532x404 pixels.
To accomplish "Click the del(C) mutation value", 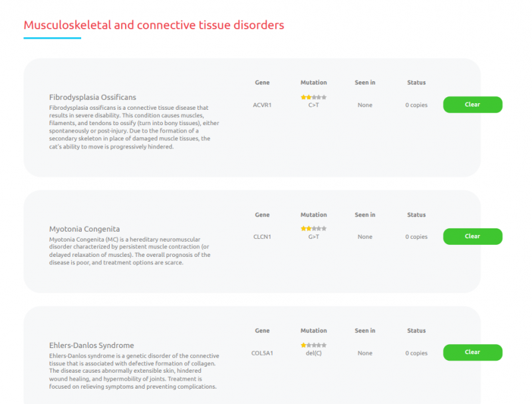I will click(313, 353).
